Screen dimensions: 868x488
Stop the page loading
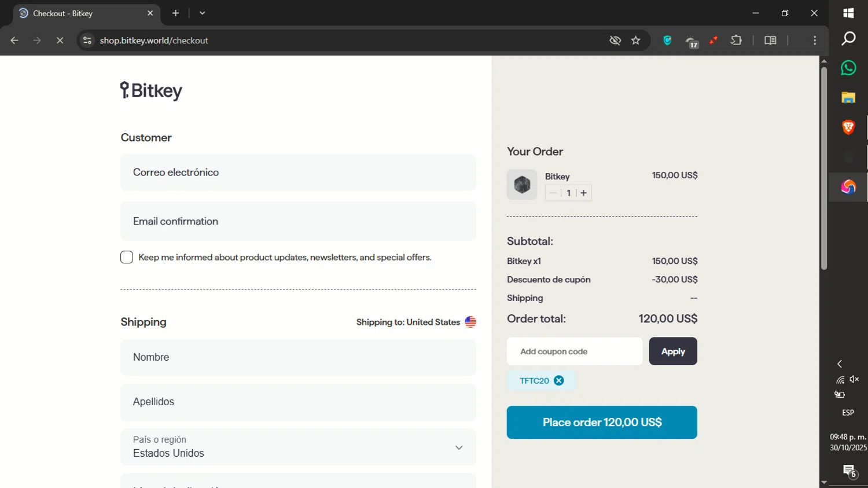tap(60, 41)
